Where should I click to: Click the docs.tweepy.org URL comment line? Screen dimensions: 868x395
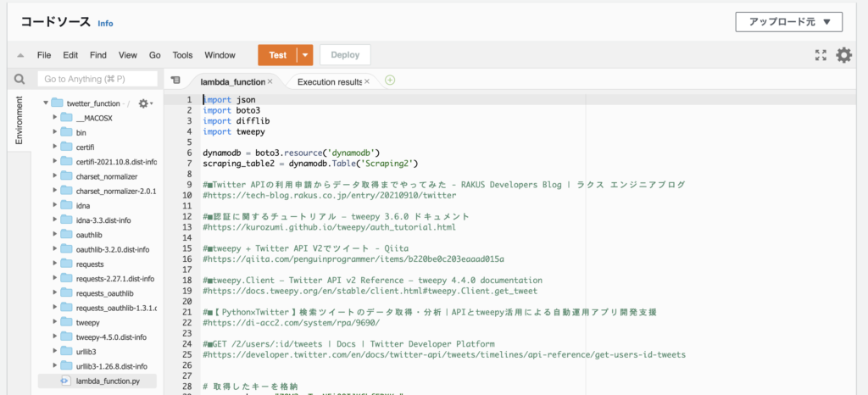click(x=370, y=291)
